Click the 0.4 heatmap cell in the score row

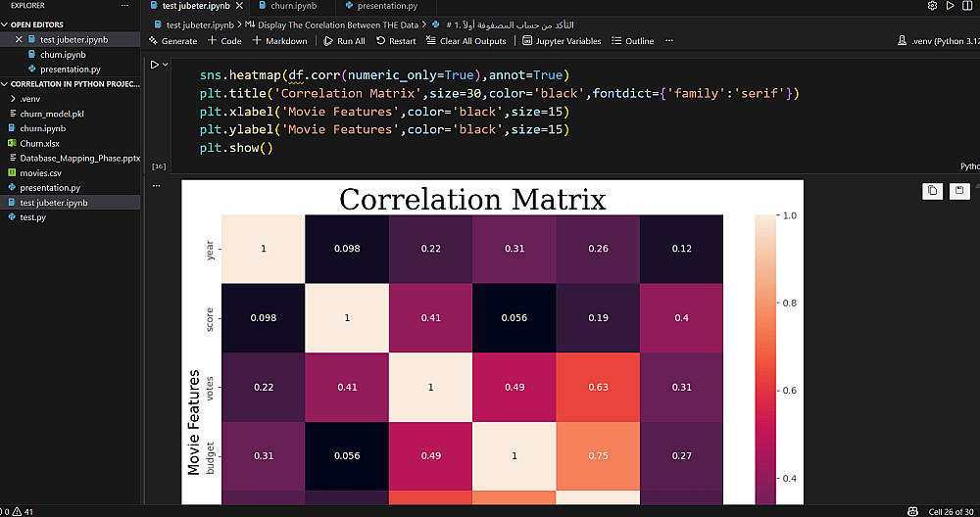pos(682,318)
